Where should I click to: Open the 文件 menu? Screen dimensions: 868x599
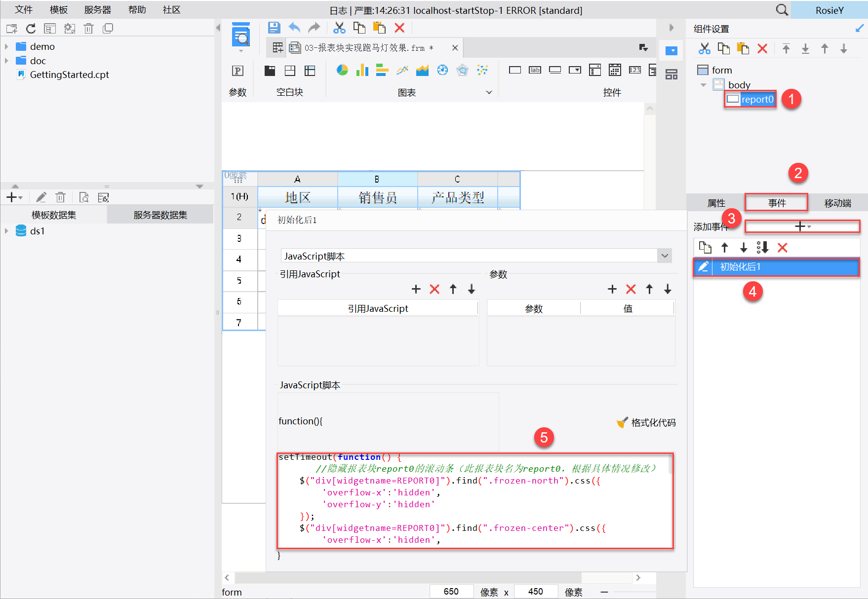point(24,10)
